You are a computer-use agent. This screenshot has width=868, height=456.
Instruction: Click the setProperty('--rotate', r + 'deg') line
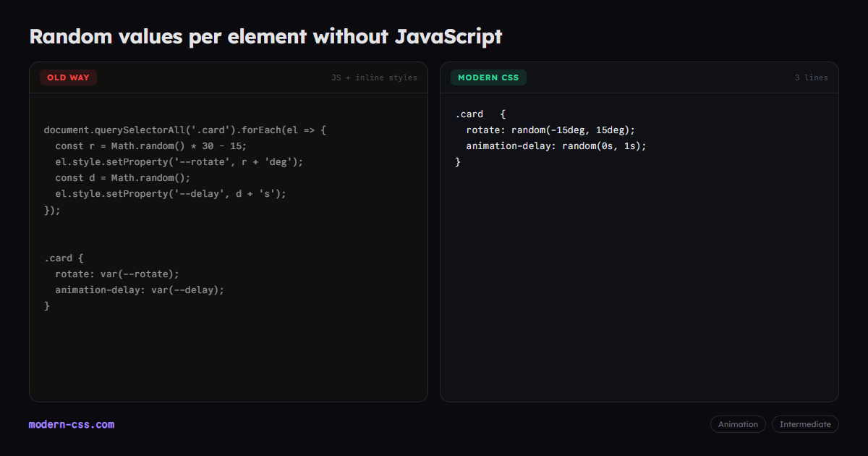coord(179,162)
